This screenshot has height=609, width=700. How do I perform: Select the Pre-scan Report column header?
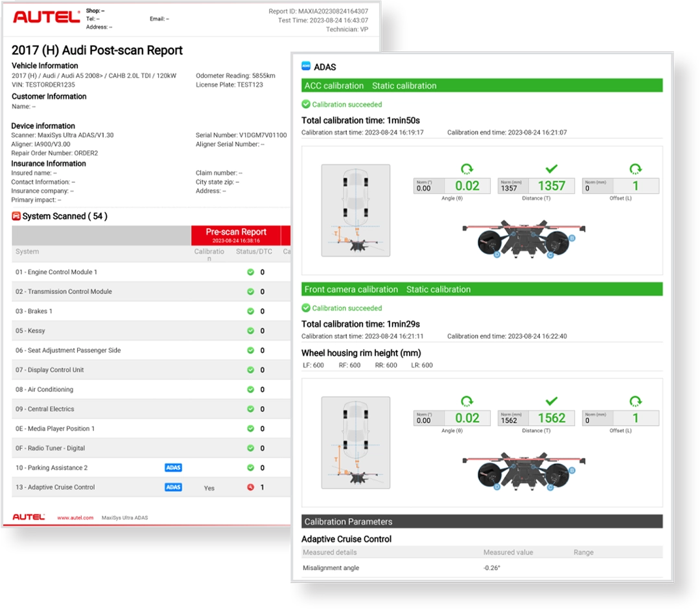click(237, 235)
